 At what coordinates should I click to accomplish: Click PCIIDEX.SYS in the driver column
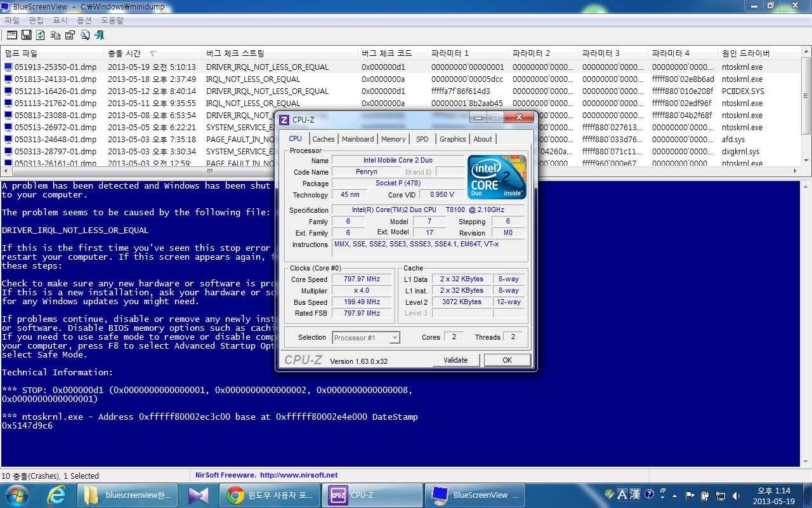743,91
